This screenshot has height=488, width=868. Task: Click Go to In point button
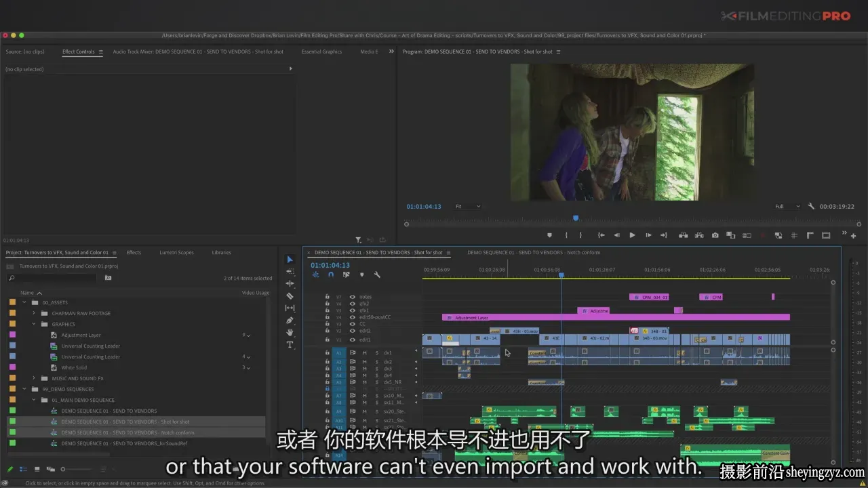(601, 235)
